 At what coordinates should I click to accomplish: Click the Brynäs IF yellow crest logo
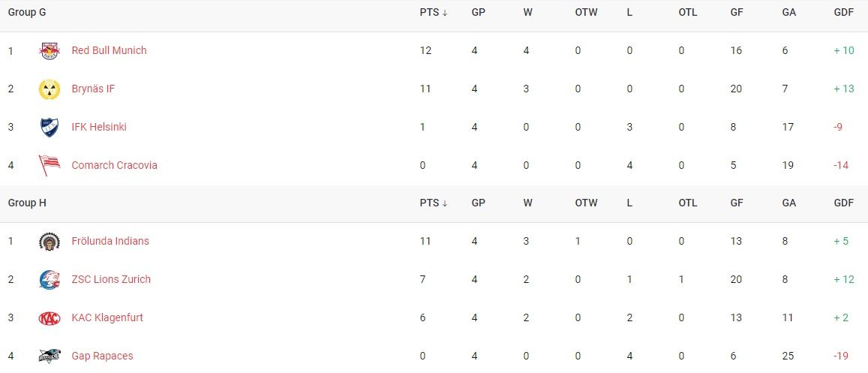50,89
